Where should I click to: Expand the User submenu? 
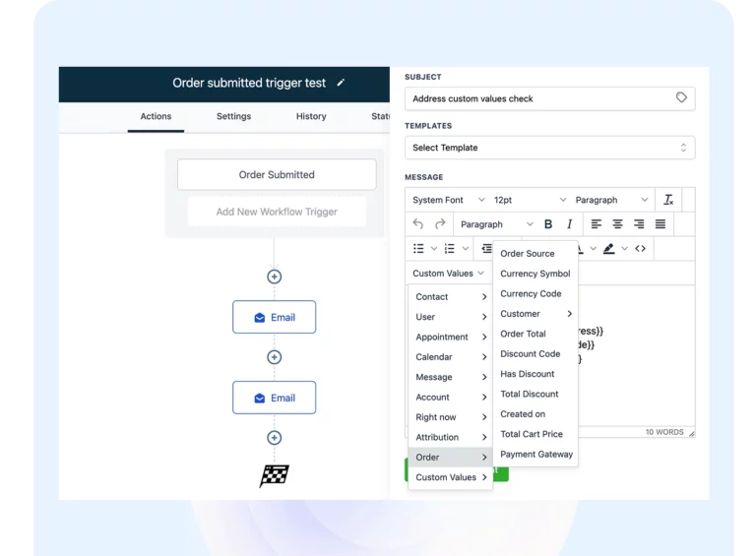[450, 317]
